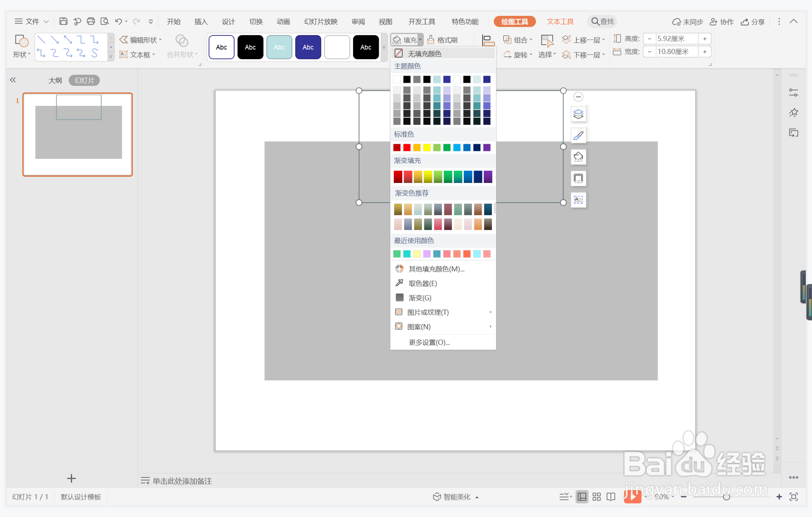Click the eyedropper 取色器 icon
This screenshot has width=812, height=517.
(399, 283)
